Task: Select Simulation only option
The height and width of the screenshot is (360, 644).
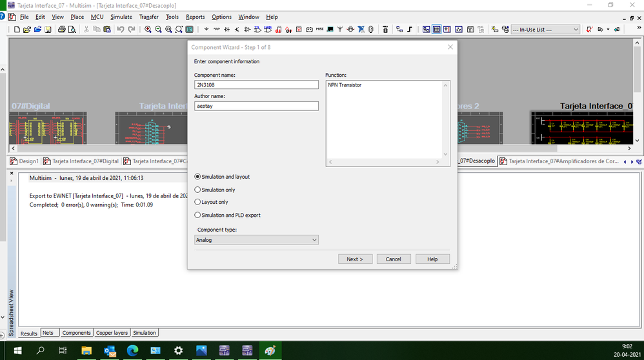Action: coord(215,190)
